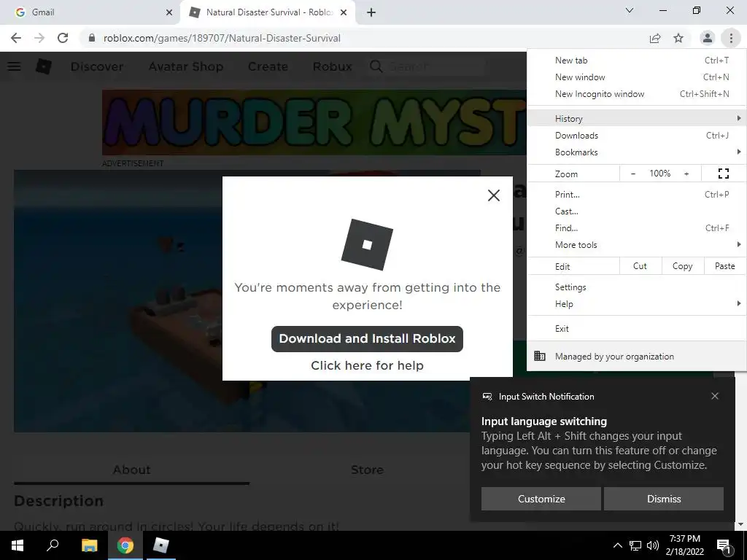Click Copy in the Edit row

683,266
